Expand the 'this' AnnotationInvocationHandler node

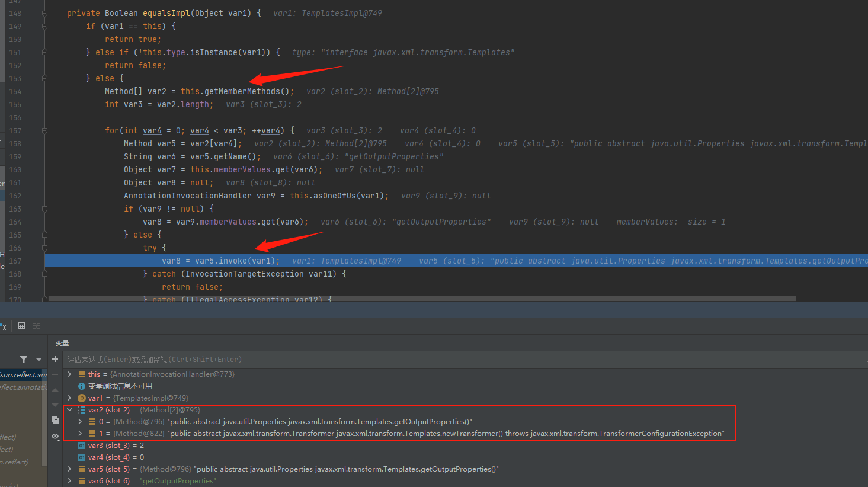[x=70, y=374]
